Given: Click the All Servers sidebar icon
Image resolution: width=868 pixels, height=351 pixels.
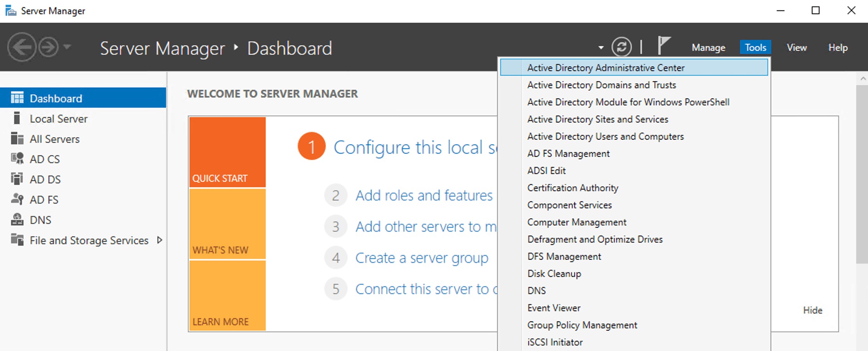Looking at the screenshot, I should [x=17, y=138].
